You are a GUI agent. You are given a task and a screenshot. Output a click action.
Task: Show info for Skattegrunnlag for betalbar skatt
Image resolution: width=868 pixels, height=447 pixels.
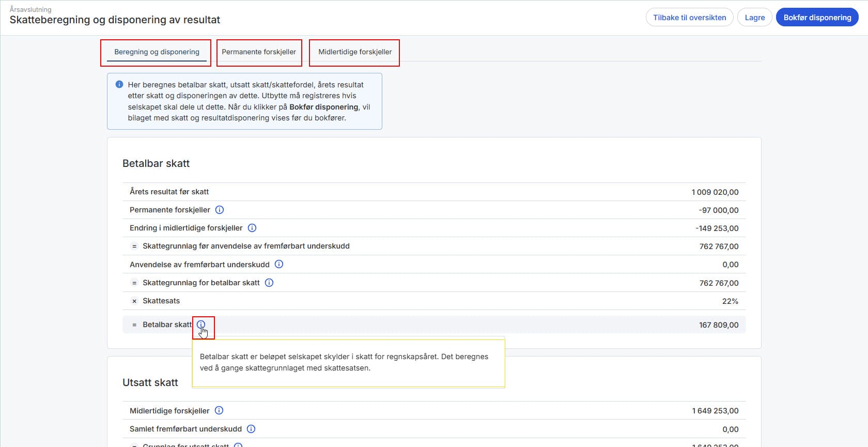pyautogui.click(x=269, y=283)
